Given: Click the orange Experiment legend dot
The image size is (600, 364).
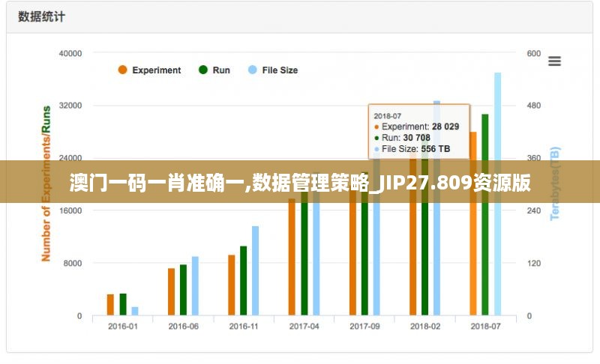Looking at the screenshot, I should [x=122, y=70].
